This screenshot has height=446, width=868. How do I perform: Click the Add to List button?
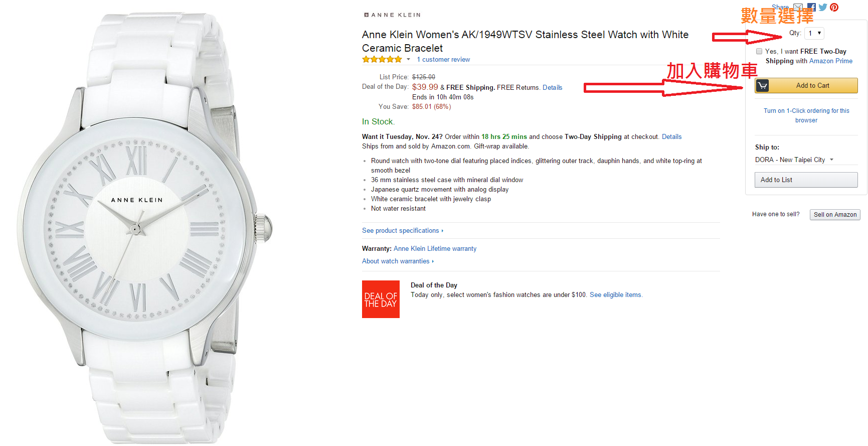point(806,180)
